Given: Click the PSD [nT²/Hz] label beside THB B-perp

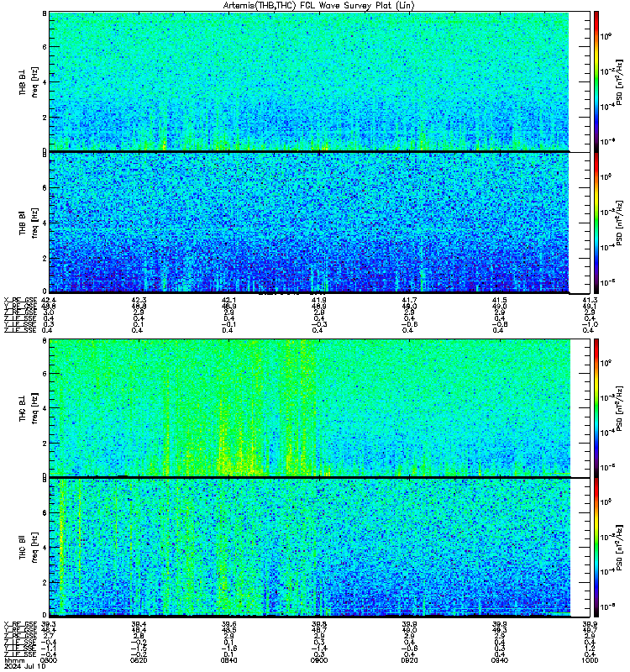Looking at the screenshot, I should (619, 81).
